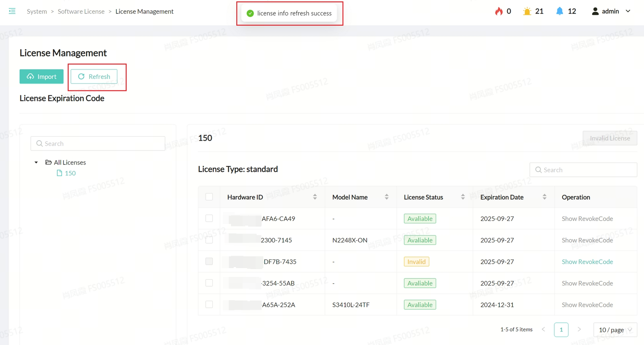Navigate to System in the breadcrumb
Viewport: 644px width, 345px height.
coord(37,11)
